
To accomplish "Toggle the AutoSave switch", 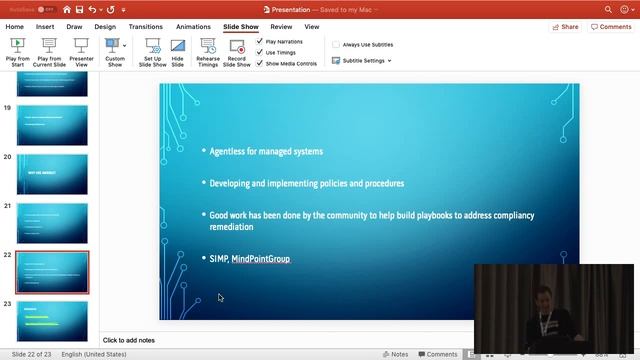I will [x=46, y=9].
